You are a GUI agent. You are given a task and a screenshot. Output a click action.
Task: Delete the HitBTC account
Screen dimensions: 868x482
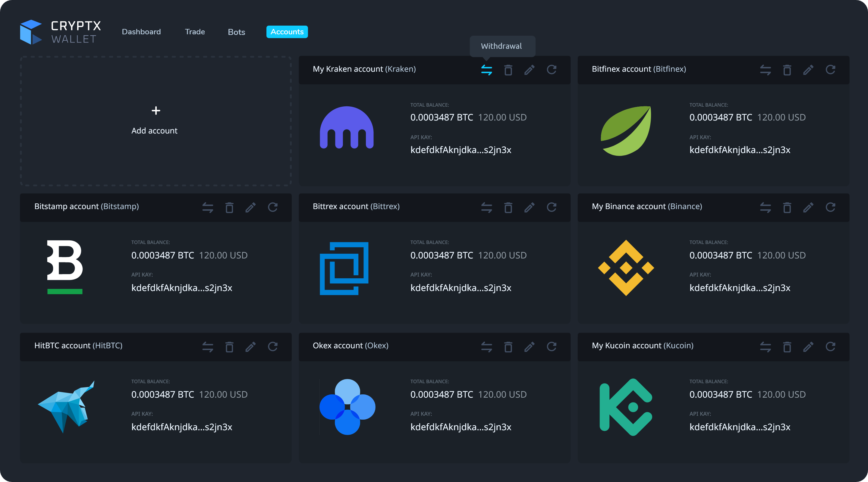[x=229, y=347]
